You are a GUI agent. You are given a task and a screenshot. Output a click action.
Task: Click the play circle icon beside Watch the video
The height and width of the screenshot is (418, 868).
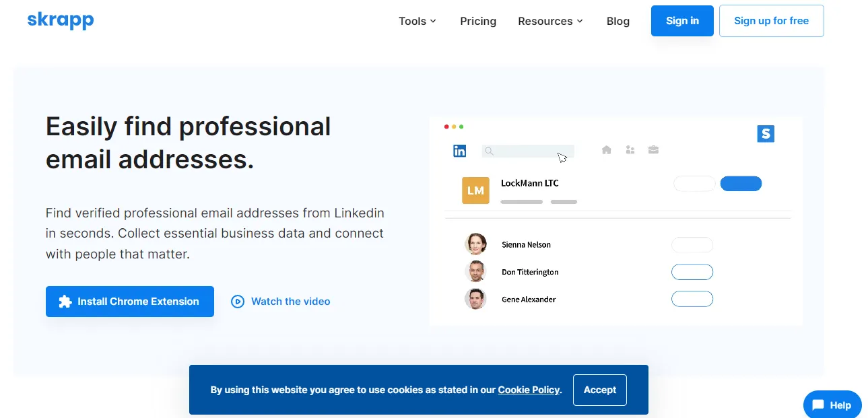pyautogui.click(x=238, y=302)
